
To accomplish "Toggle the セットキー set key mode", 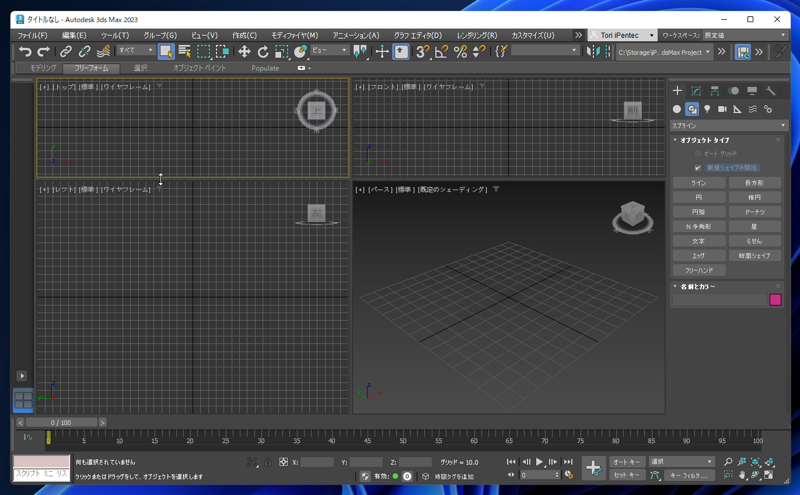I will [x=627, y=475].
